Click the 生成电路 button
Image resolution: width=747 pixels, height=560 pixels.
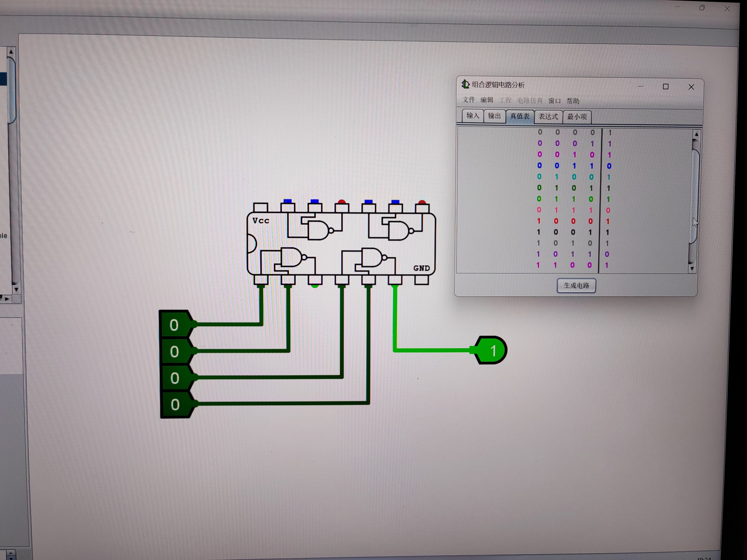tap(576, 286)
